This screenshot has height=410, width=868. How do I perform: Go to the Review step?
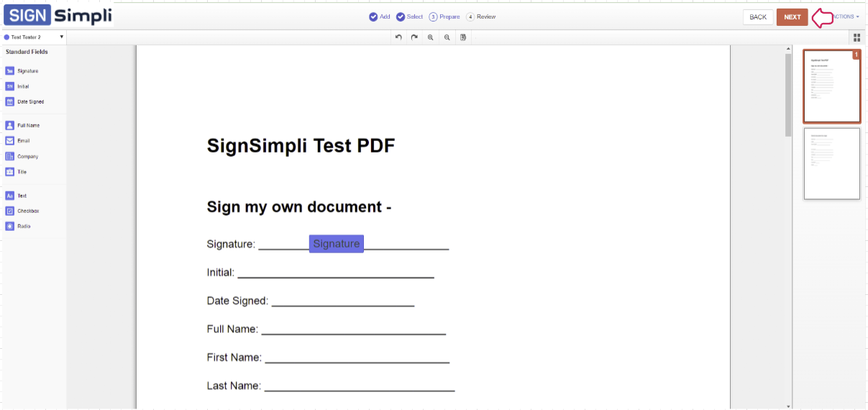[x=481, y=17]
